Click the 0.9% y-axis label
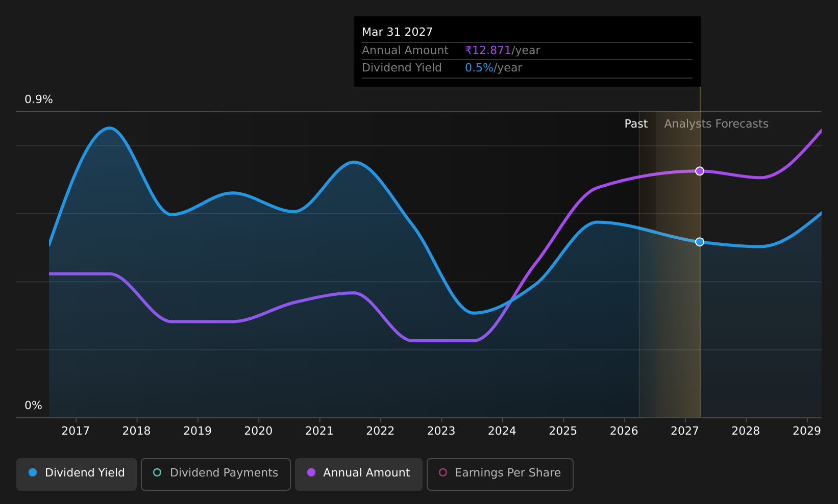The height and width of the screenshot is (504, 838). tap(39, 99)
